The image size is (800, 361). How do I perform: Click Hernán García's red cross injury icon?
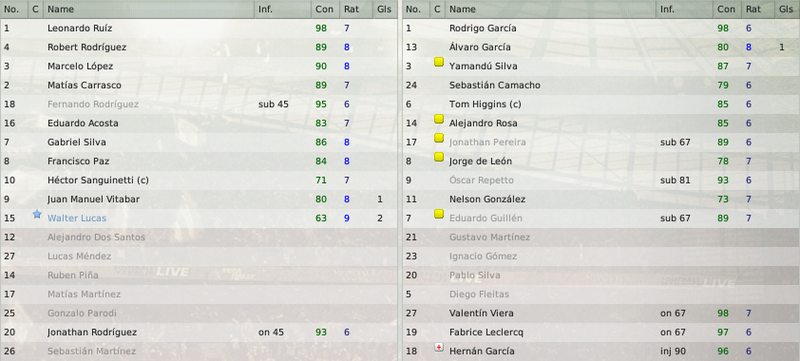(x=439, y=348)
